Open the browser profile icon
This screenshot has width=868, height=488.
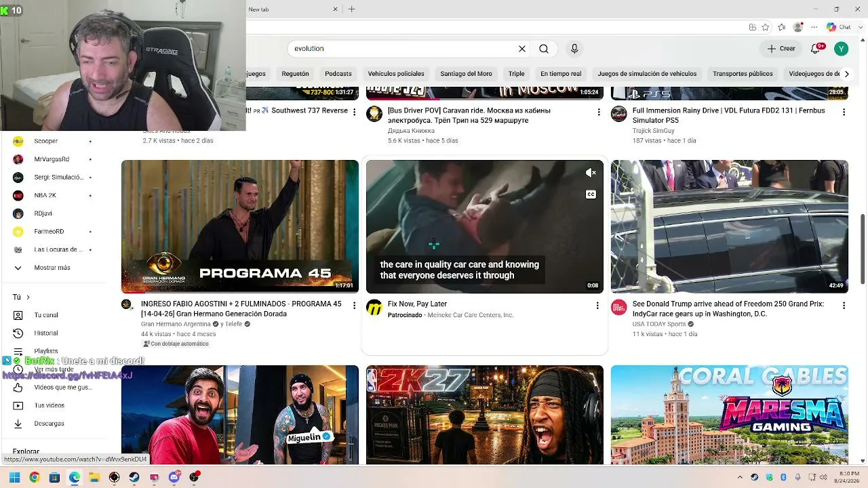coord(798,27)
